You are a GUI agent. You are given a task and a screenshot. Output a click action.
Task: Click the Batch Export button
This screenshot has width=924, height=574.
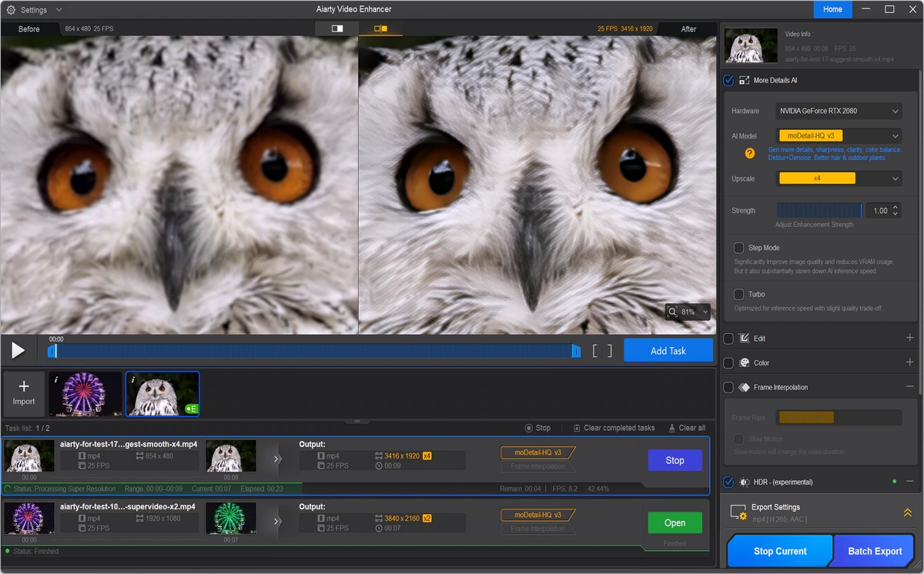(x=875, y=551)
